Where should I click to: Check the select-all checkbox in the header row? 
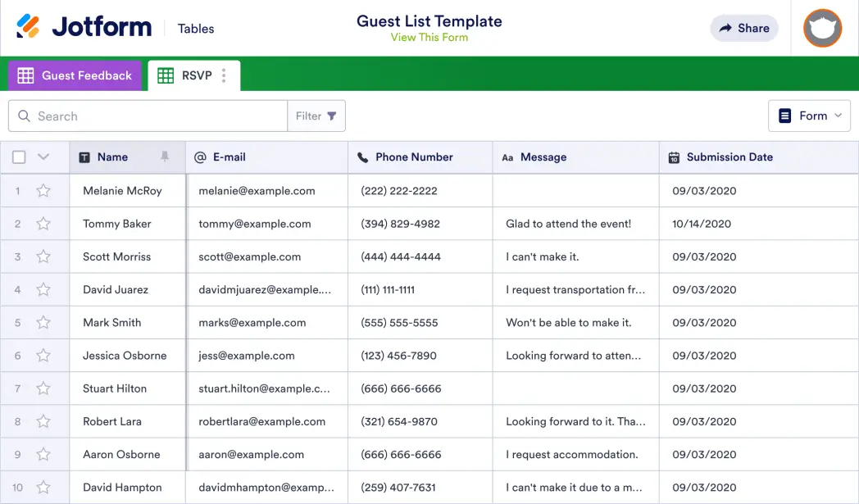coord(20,157)
